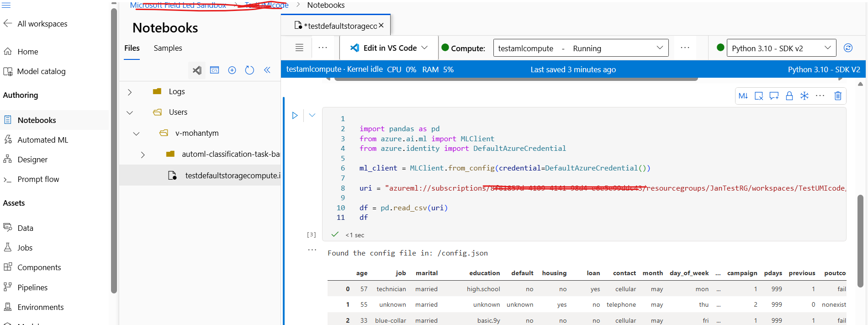Open the Pipelines page
Image resolution: width=868 pixels, height=325 pixels.
(25, 288)
